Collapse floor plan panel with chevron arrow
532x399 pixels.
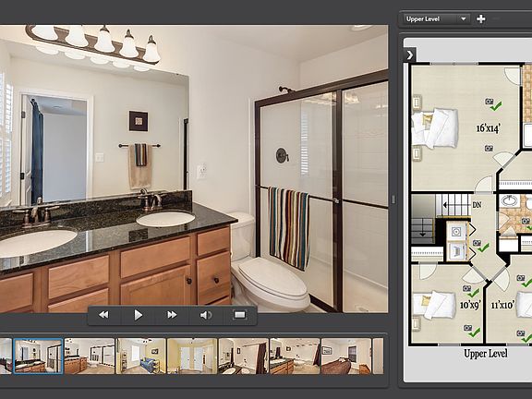[x=410, y=55]
